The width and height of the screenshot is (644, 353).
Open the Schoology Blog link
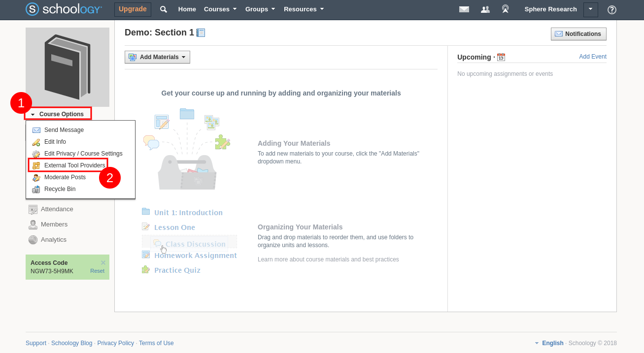pyautogui.click(x=72, y=343)
